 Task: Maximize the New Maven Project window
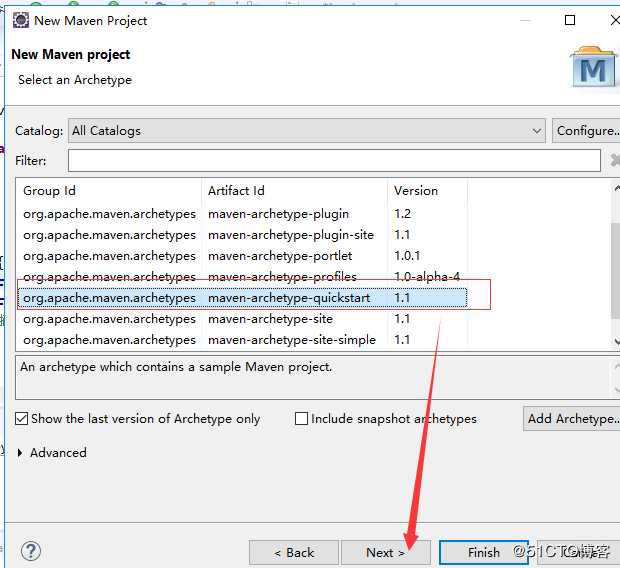click(x=570, y=20)
